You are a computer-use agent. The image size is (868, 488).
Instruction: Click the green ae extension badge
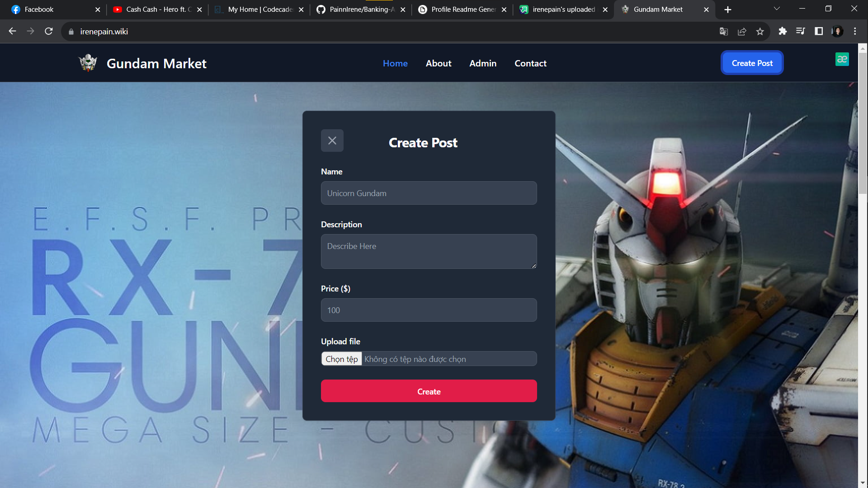842,59
